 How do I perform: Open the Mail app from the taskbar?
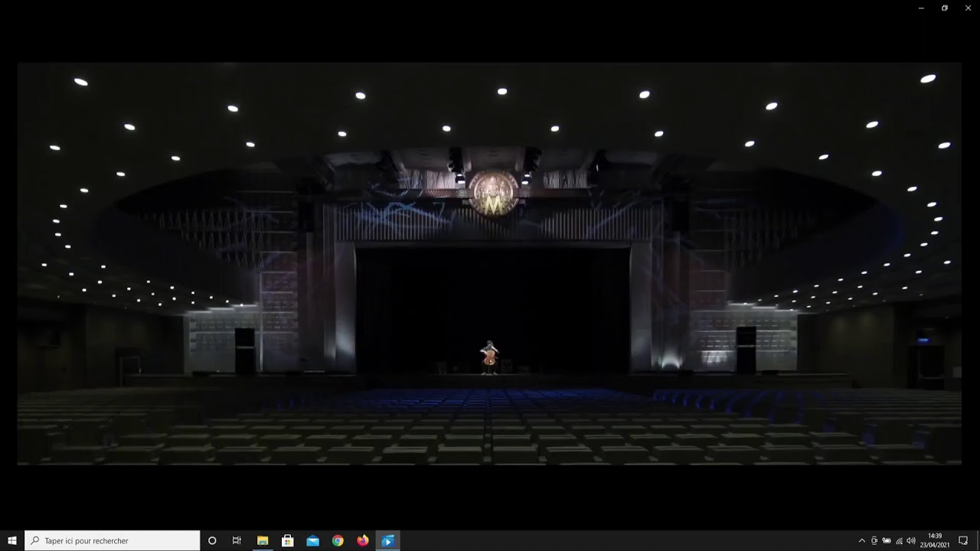pos(312,540)
